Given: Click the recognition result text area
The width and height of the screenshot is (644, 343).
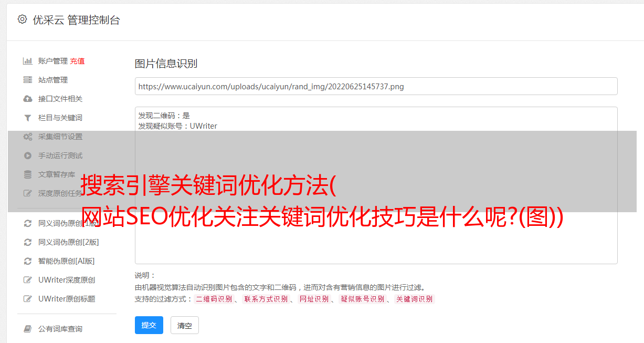Looking at the screenshot, I should coord(376,185).
